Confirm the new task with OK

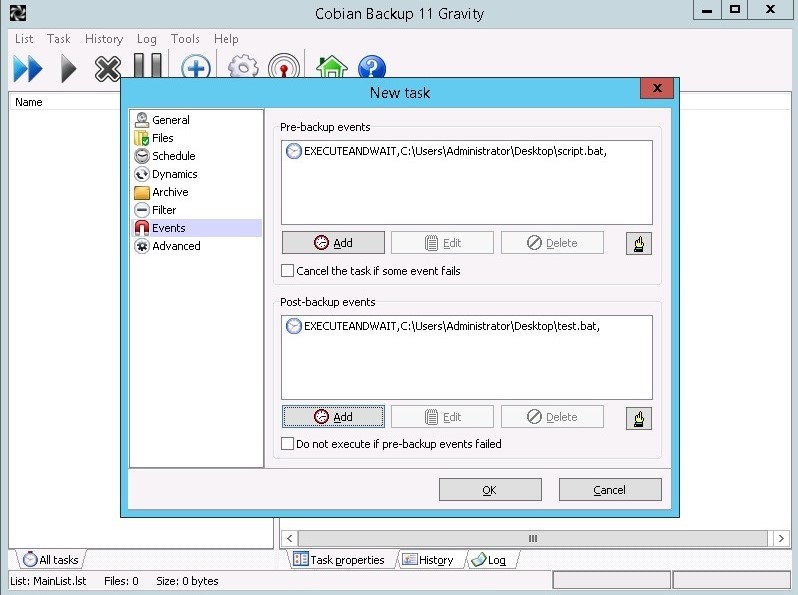pos(490,490)
